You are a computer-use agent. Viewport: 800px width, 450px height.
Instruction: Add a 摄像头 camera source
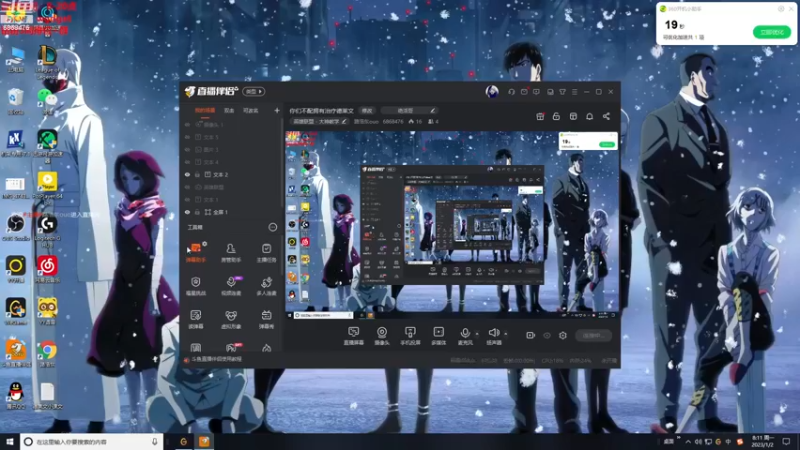click(382, 336)
